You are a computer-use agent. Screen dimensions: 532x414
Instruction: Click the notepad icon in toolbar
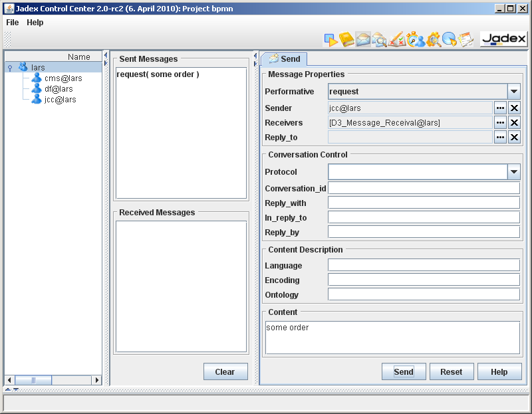coord(466,40)
